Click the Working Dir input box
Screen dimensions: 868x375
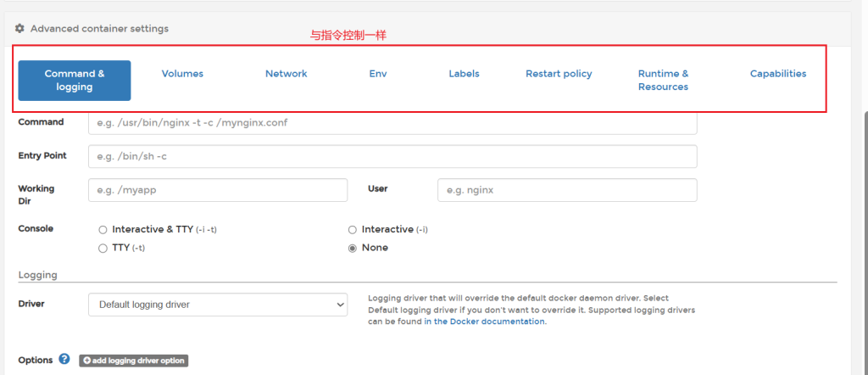(218, 190)
